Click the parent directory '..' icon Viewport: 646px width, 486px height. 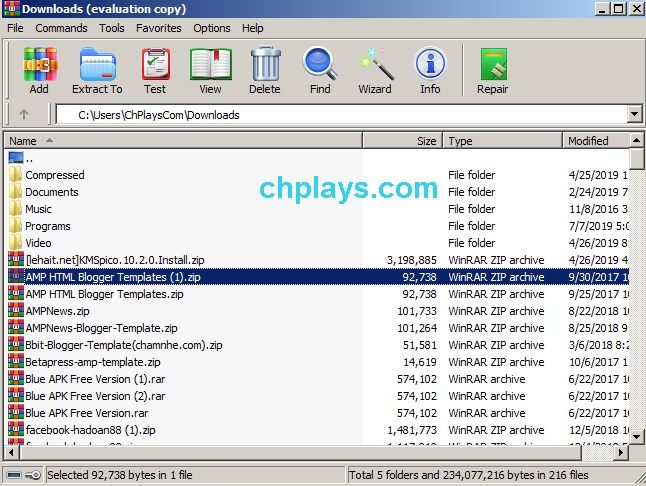tap(16, 157)
